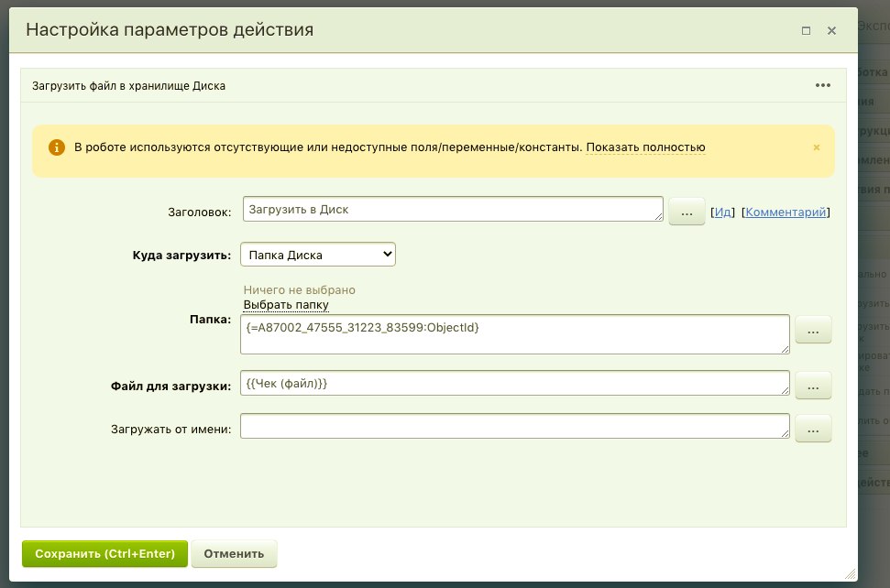This screenshot has width=890, height=588.
Task: Click 'Выбрать папку' link
Action: click(x=286, y=304)
